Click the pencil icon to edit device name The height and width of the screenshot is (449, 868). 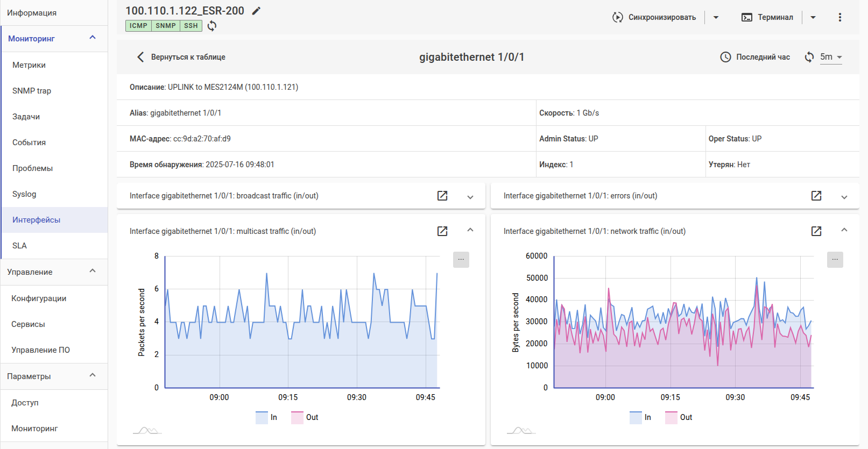256,11
